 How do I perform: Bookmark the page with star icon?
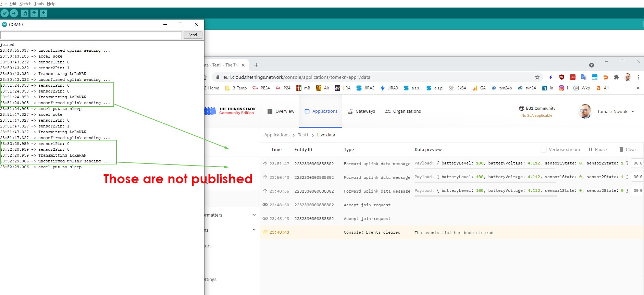[537, 77]
